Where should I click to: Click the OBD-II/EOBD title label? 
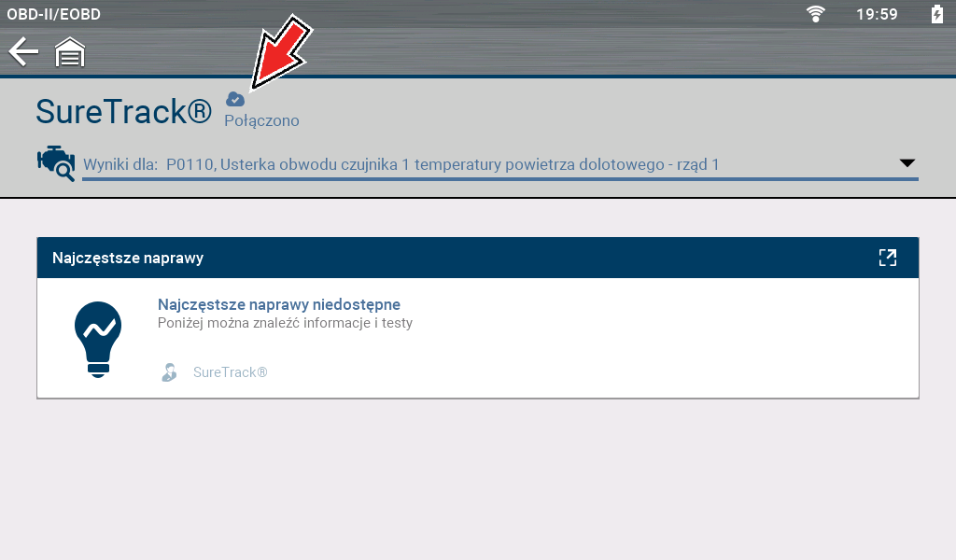(x=54, y=14)
